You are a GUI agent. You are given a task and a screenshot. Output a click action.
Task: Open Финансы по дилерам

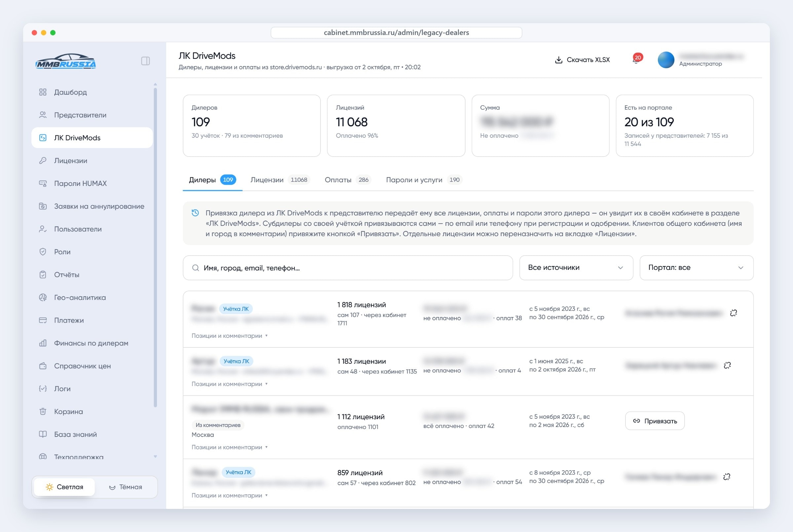(92, 343)
